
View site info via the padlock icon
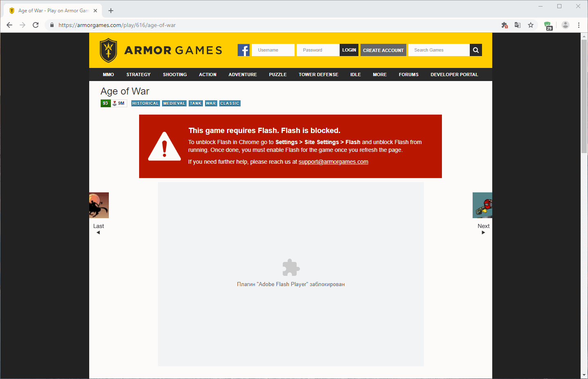[52, 25]
